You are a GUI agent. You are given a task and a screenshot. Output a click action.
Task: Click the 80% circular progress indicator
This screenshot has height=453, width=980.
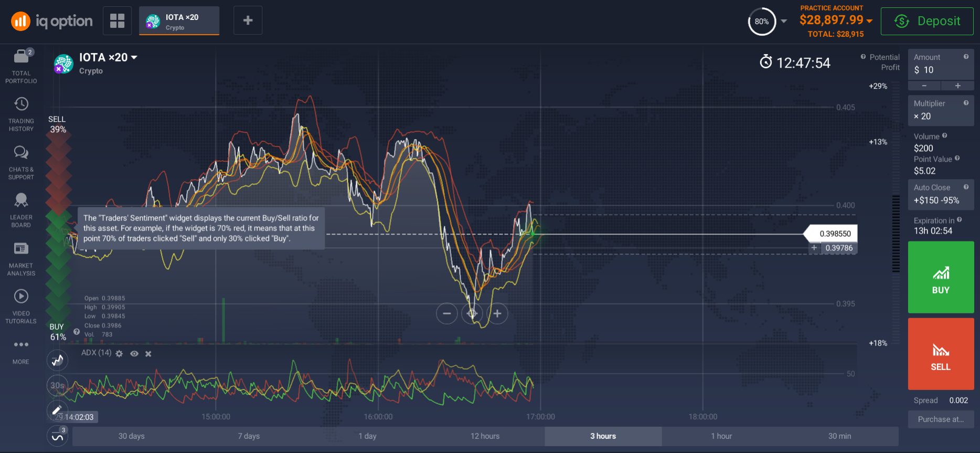tap(762, 22)
